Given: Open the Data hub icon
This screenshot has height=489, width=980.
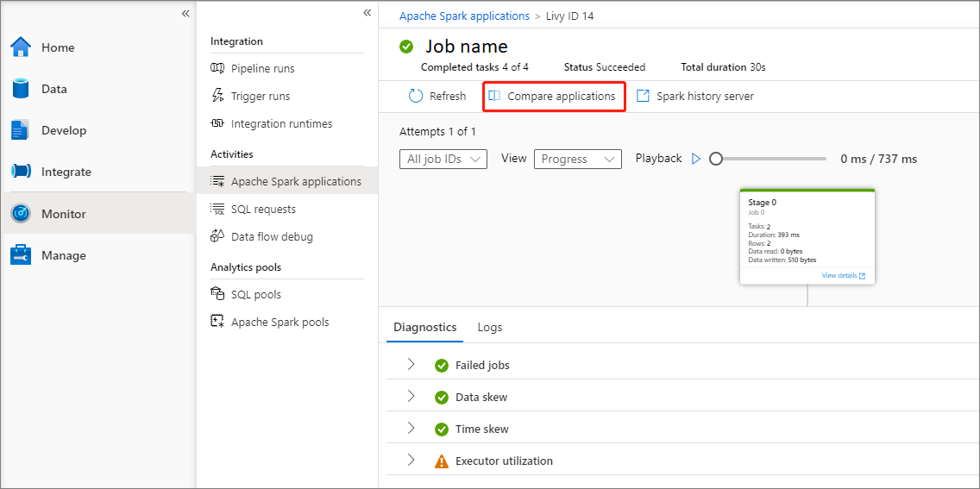Looking at the screenshot, I should tap(21, 89).
